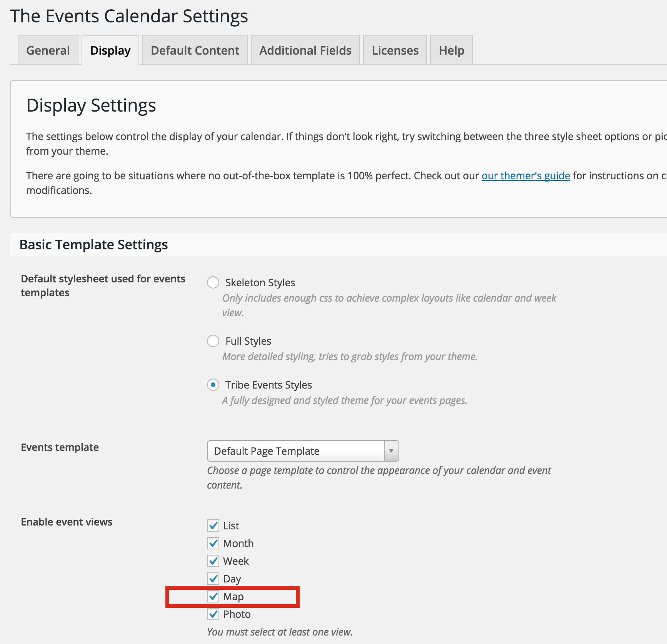Screen dimensions: 667x644
Task: Uncheck the Map view checkbox
Action: (213, 596)
